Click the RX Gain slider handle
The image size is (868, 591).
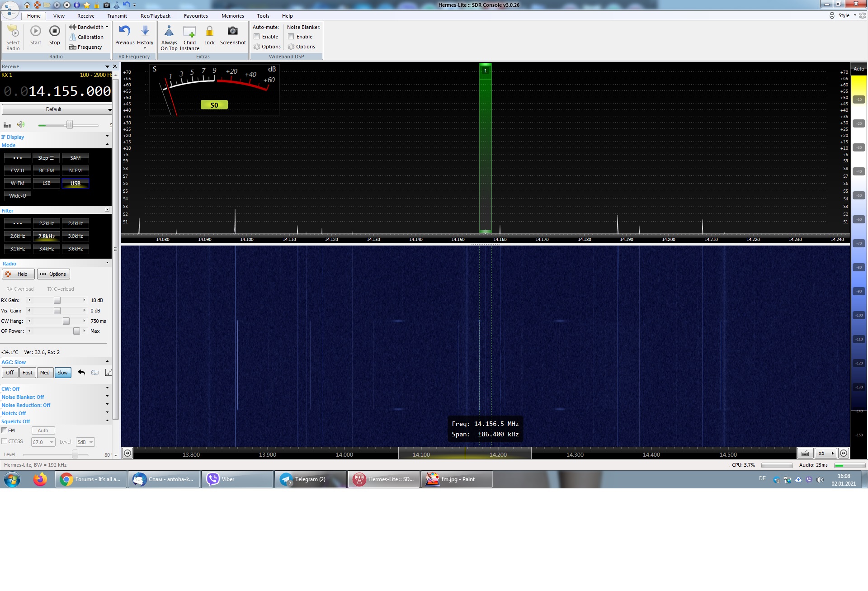click(57, 300)
